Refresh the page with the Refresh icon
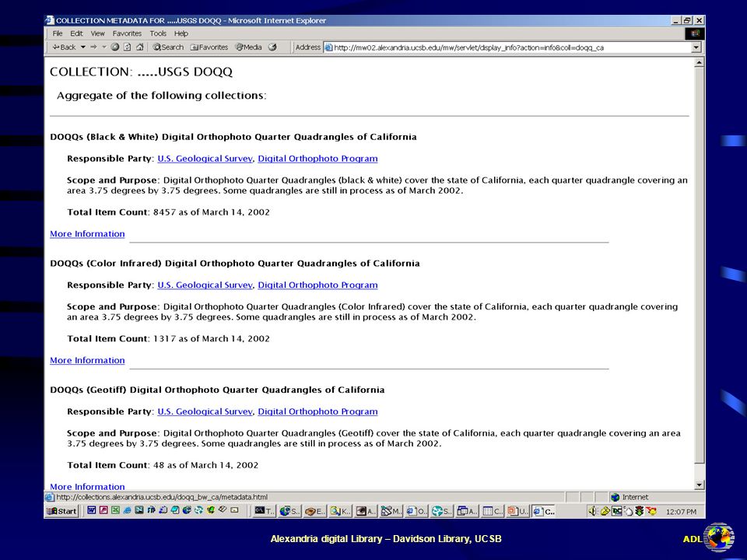This screenshot has height=560, width=747. (x=127, y=47)
